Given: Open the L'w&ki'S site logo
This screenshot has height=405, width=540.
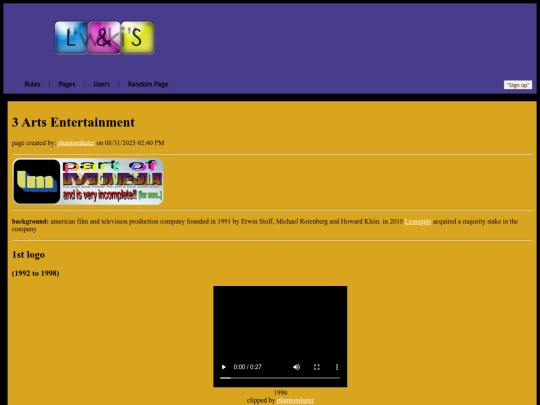Looking at the screenshot, I should (x=104, y=38).
